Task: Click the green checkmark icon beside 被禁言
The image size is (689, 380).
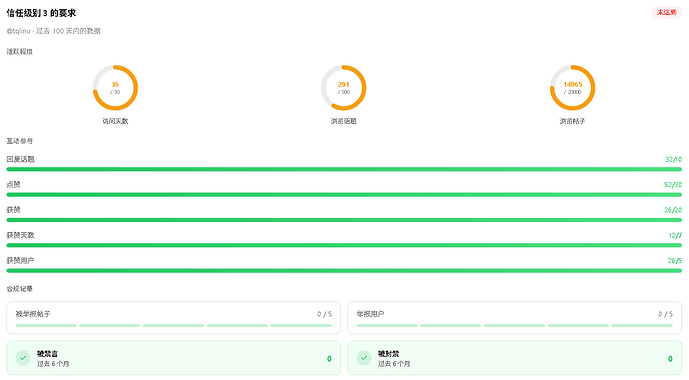Action: (x=23, y=358)
